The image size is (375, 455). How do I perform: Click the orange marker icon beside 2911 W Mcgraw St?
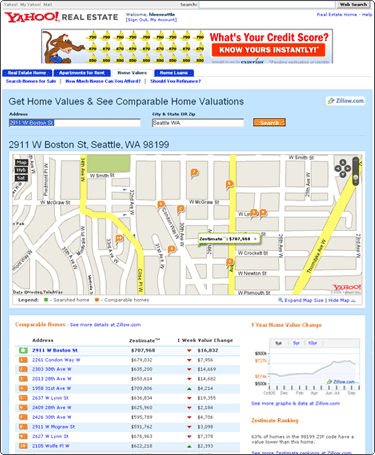pos(23,427)
